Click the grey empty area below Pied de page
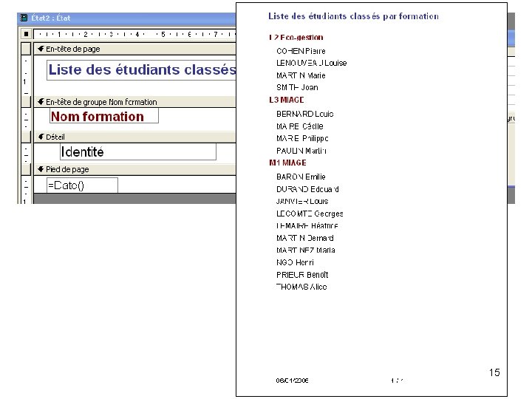532x399 pixels. point(134,199)
